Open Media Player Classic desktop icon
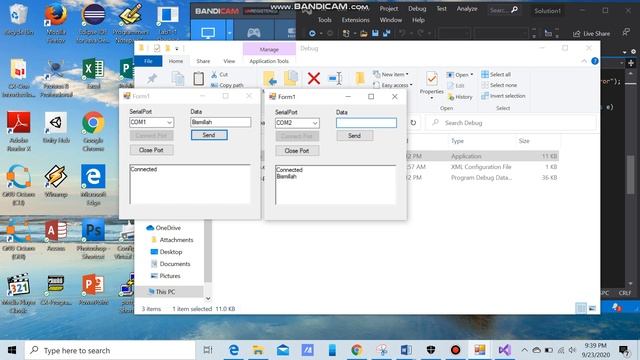Image resolution: width=640 pixels, height=360 pixels. [x=18, y=293]
